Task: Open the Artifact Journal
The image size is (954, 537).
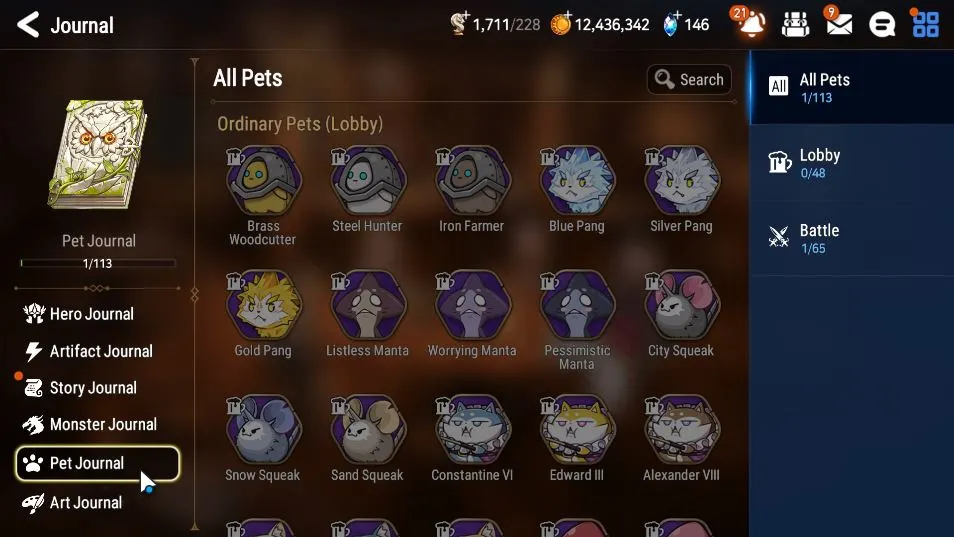Action: pyautogui.click(x=88, y=351)
